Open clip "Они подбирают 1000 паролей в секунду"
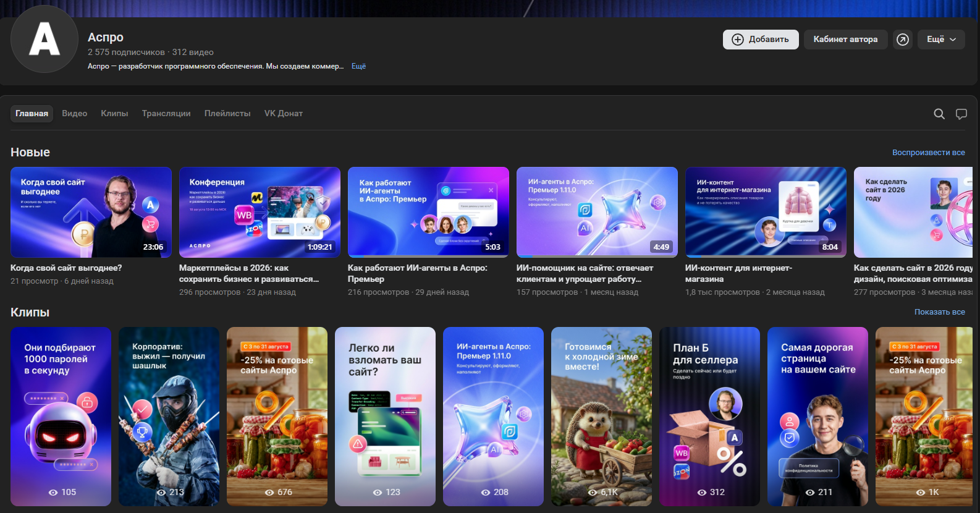This screenshot has height=513, width=980. coord(61,417)
